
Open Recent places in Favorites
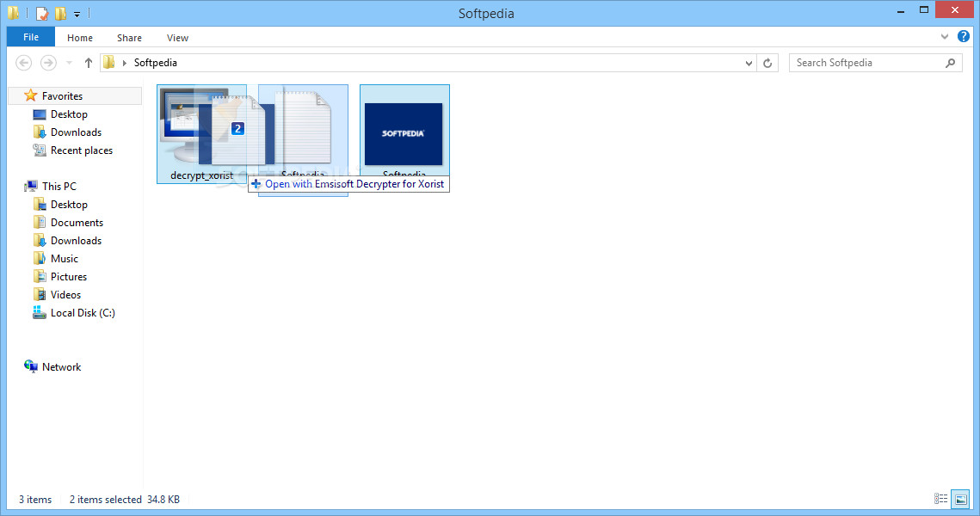(x=81, y=150)
